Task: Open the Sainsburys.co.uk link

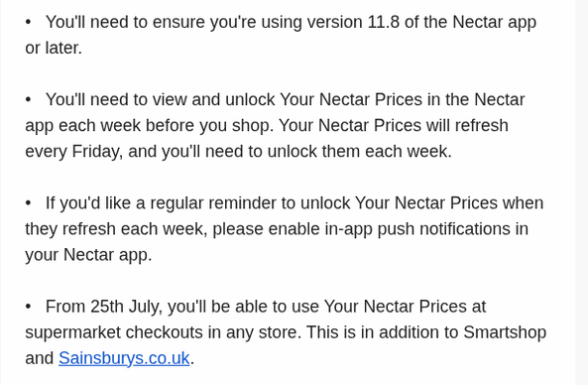Action: [x=124, y=358]
